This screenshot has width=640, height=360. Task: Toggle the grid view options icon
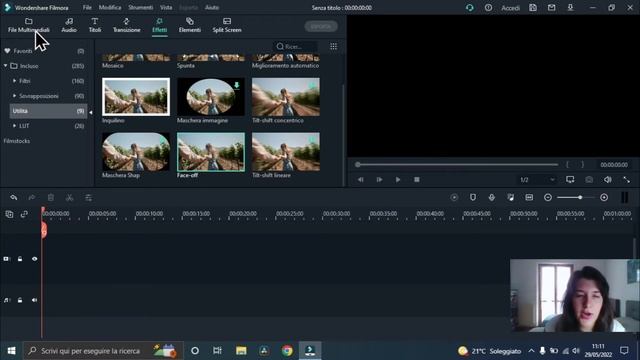333,46
